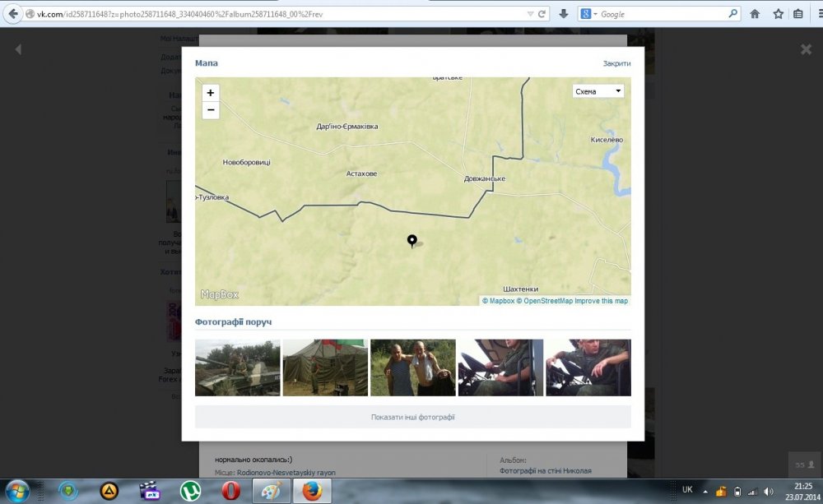Zoom out of the map with minus button
The image size is (823, 504).
point(211,110)
